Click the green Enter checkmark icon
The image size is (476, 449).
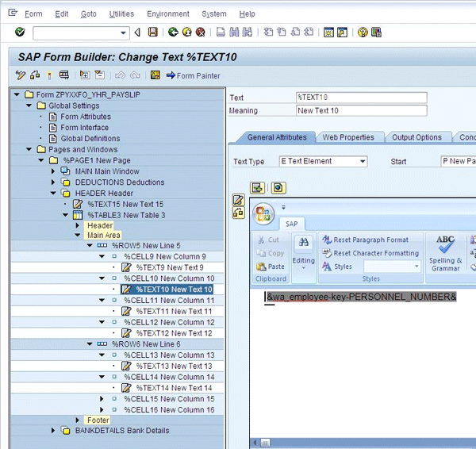pyautogui.click(x=20, y=33)
